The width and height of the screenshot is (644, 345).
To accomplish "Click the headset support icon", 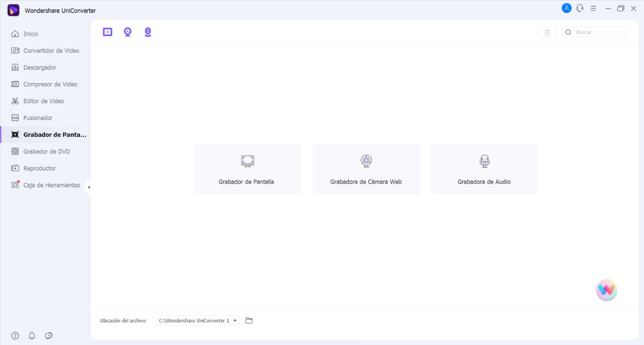I will pos(580,8).
